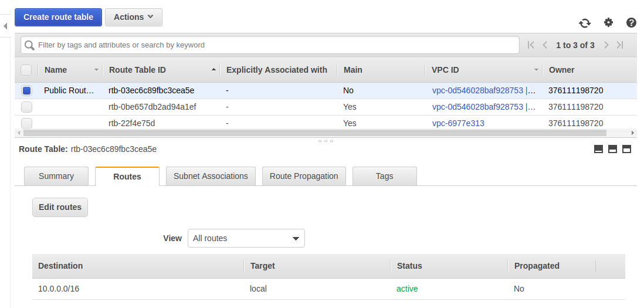This screenshot has width=644, height=308.
Task: Go to the last page arrow icon
Action: pyautogui.click(x=620, y=45)
